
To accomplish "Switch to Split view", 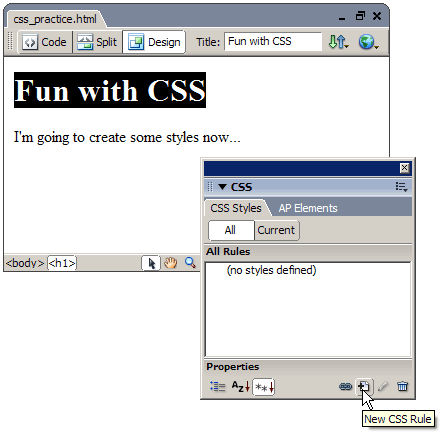I will click(x=97, y=42).
